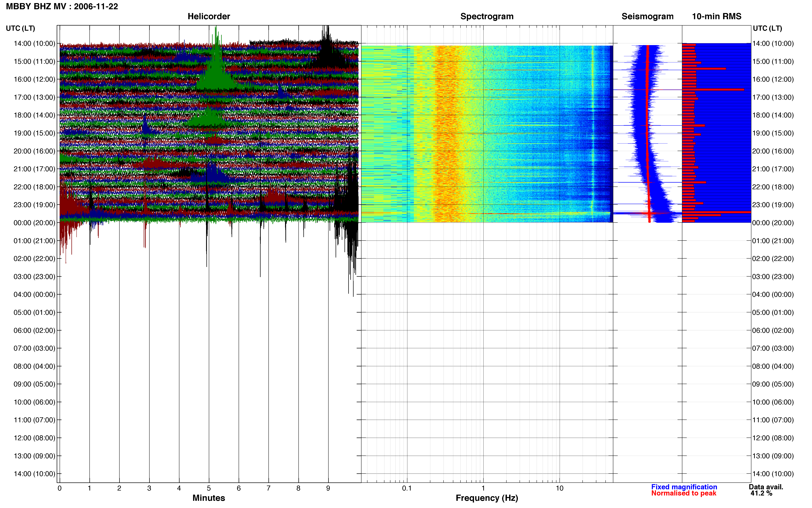This screenshot has width=812, height=508.
Task: Click right time label '00:00 (20:00)'
Action: [x=773, y=223]
